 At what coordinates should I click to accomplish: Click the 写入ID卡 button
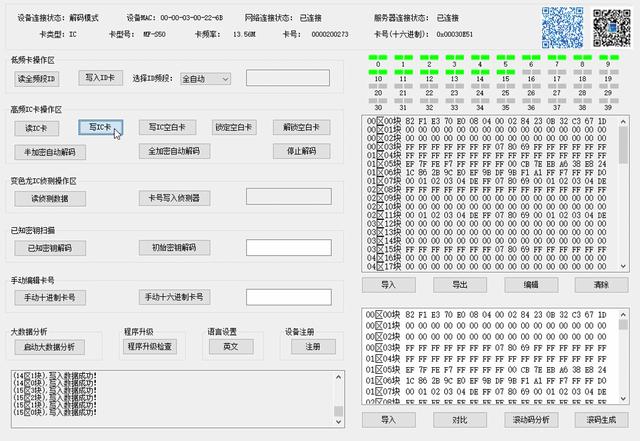pos(100,78)
